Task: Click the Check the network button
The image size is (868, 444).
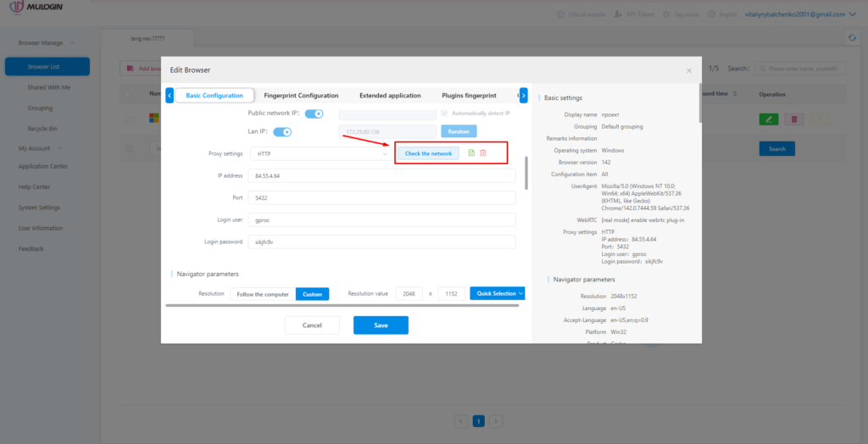Action: pos(428,153)
